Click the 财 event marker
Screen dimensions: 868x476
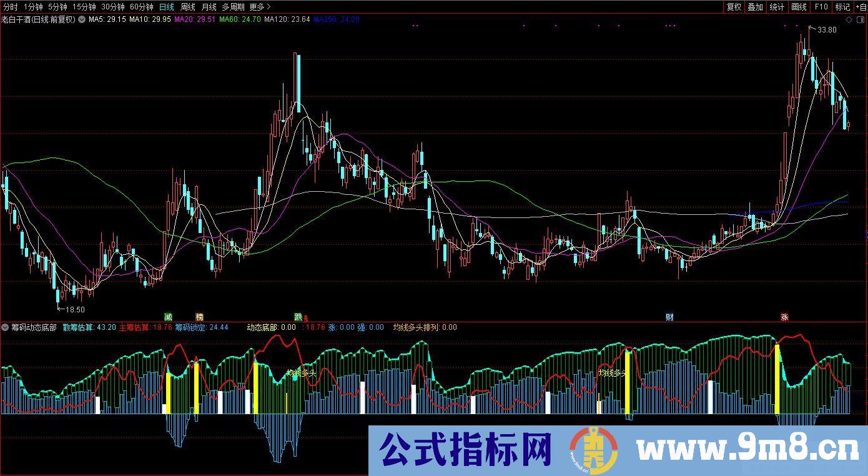669,317
